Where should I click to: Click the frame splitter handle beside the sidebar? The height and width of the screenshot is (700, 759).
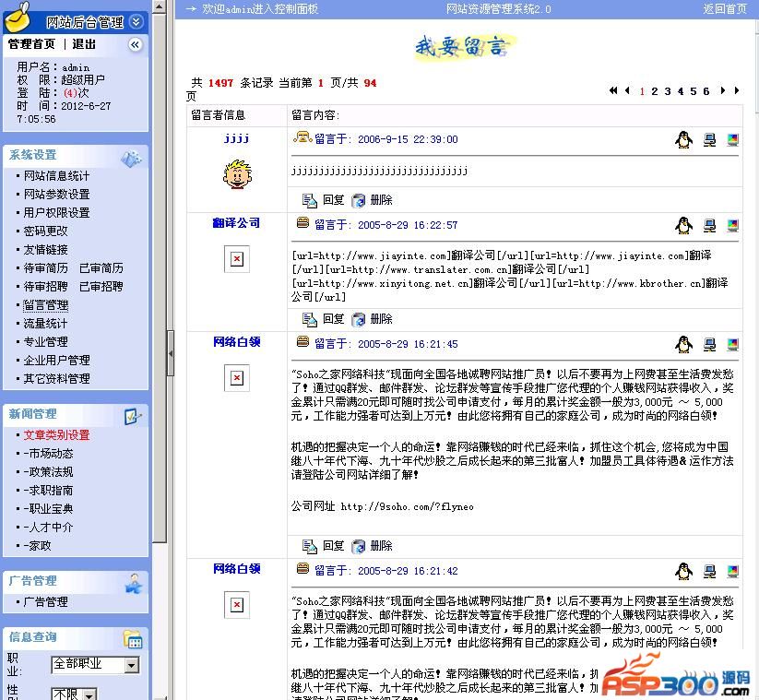[x=170, y=350]
